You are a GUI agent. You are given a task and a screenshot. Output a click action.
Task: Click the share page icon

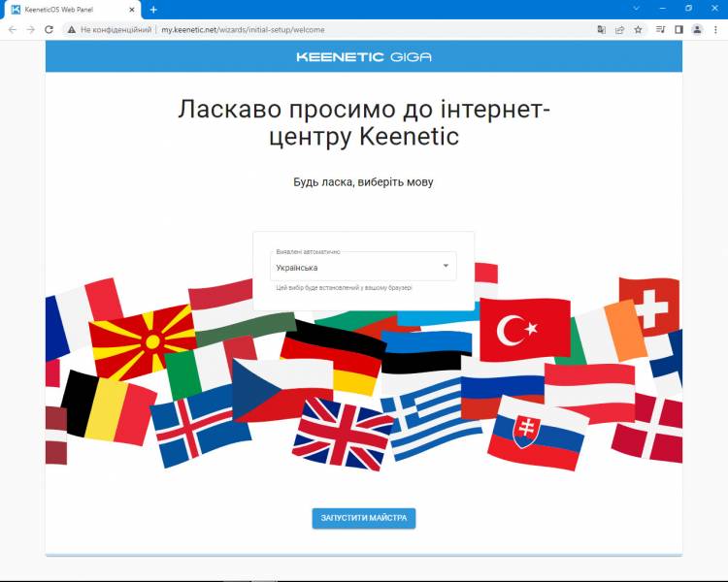tap(620, 30)
